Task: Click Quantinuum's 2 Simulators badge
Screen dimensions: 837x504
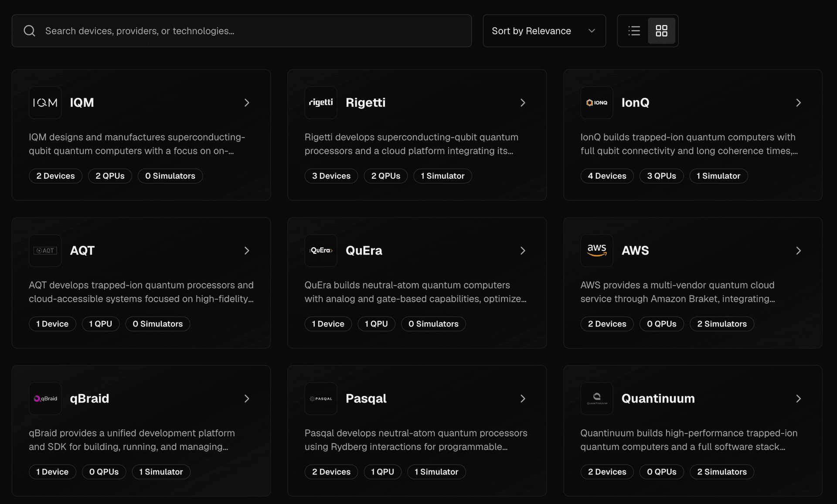Action: (x=721, y=472)
